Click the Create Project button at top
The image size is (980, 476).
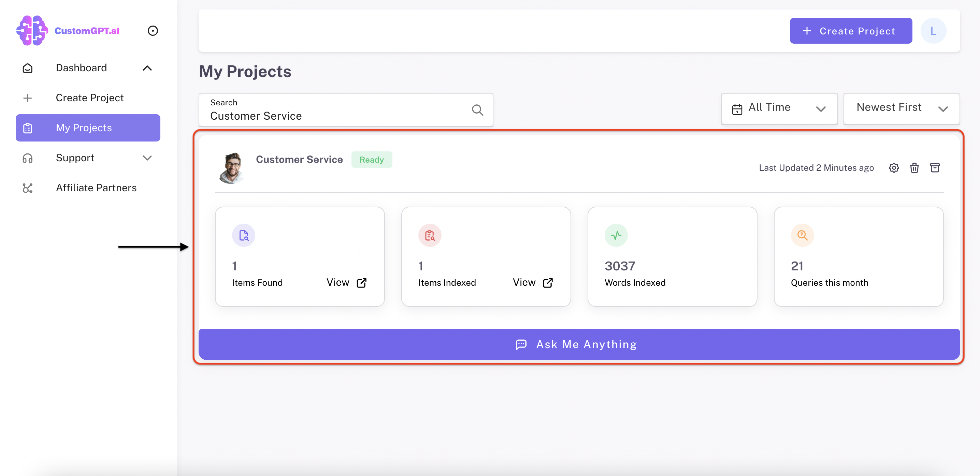pyautogui.click(x=851, y=31)
